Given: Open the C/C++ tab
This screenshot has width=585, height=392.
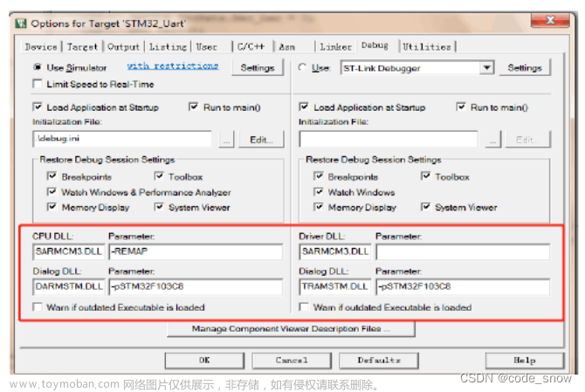Looking at the screenshot, I should (x=251, y=46).
